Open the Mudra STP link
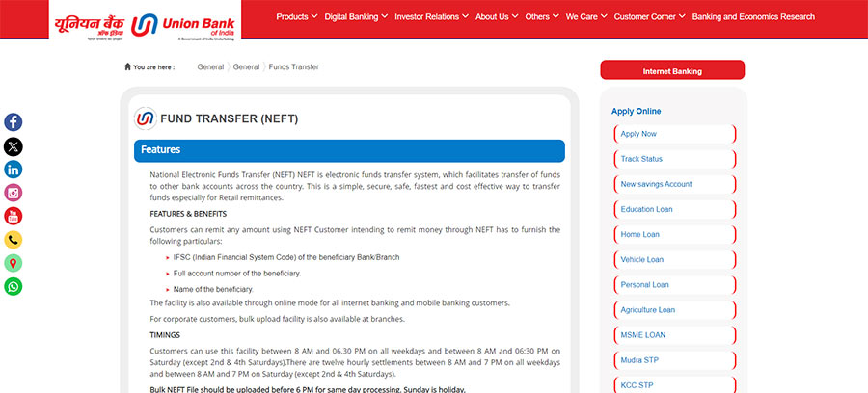868x393 pixels. 675,360
